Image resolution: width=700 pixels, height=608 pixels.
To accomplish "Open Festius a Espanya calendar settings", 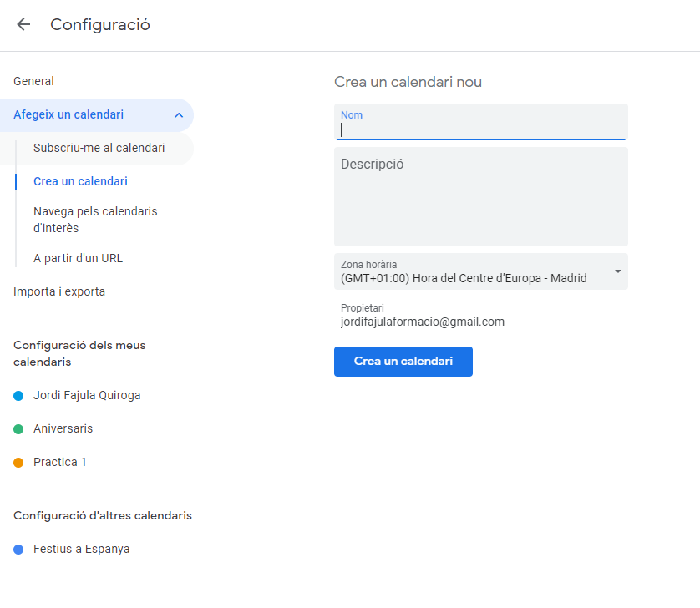I will click(x=82, y=549).
